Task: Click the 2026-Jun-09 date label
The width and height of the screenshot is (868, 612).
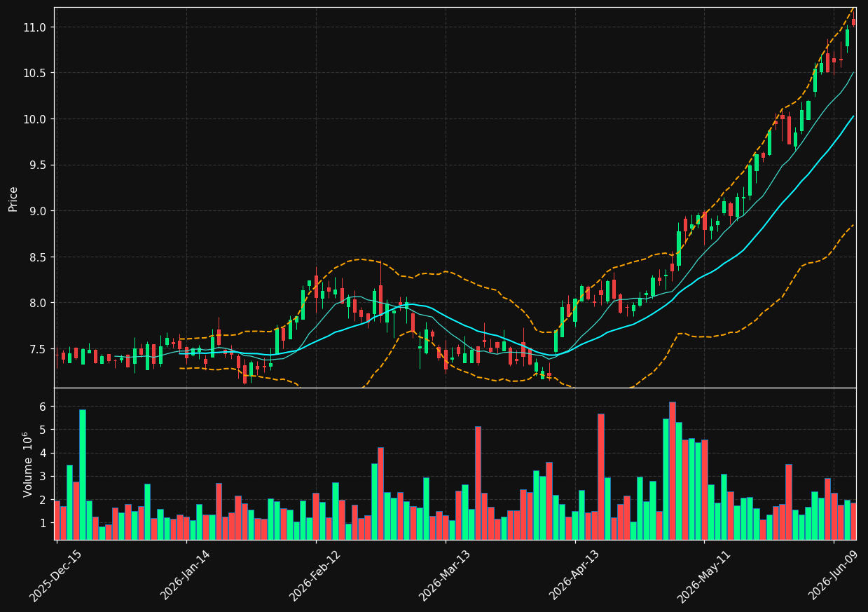Action: click(834, 576)
